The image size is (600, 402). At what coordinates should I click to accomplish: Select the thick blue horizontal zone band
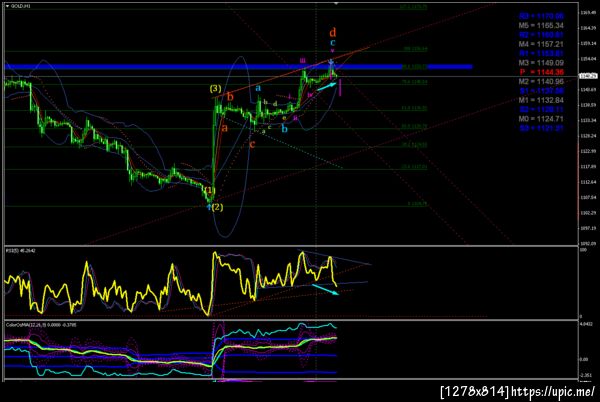point(238,67)
